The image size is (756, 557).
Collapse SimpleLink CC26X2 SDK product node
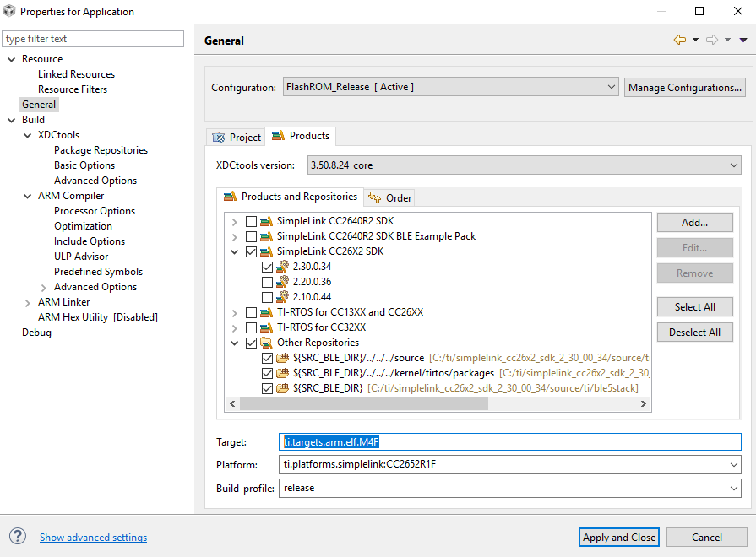click(x=234, y=252)
